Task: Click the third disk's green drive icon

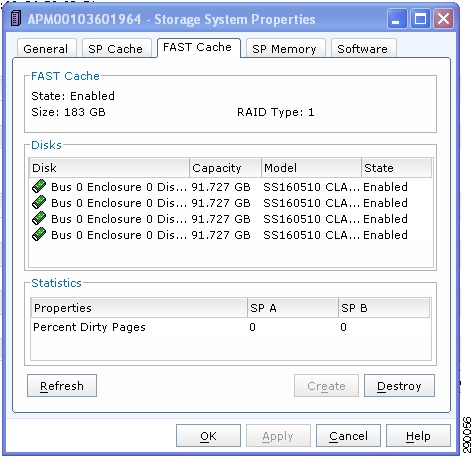Action: [x=39, y=218]
